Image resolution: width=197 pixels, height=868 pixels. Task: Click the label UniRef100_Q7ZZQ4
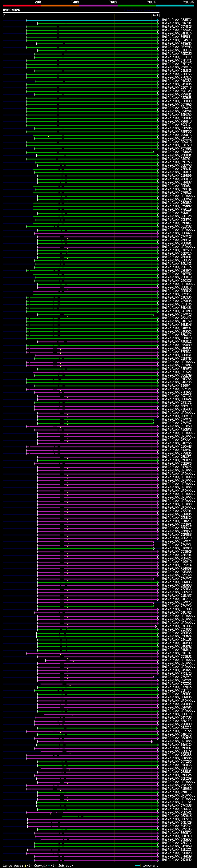(x=177, y=511)
